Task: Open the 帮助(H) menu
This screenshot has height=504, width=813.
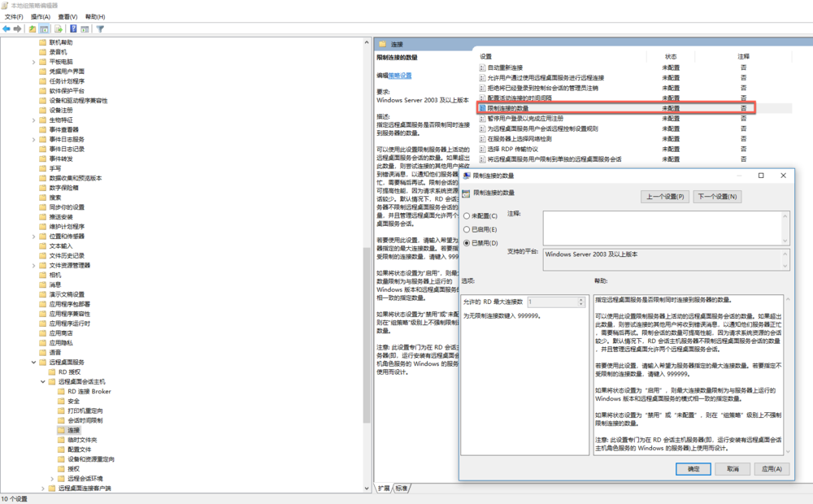Action: point(95,17)
